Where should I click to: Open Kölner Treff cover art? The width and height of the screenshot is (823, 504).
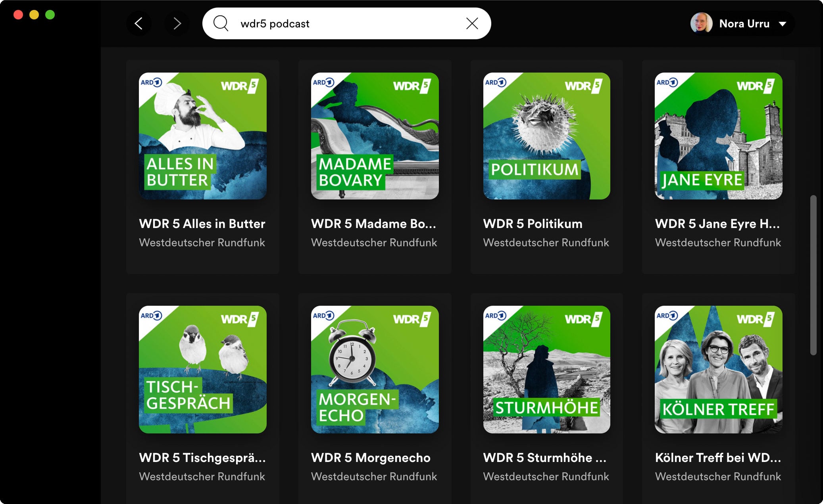718,369
